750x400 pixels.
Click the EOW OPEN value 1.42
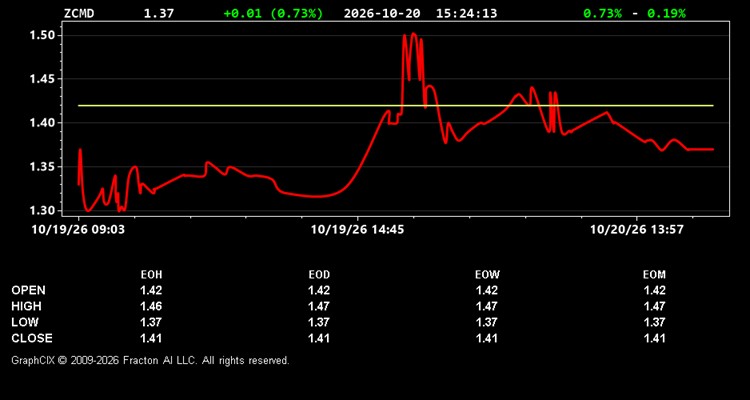tap(487, 290)
